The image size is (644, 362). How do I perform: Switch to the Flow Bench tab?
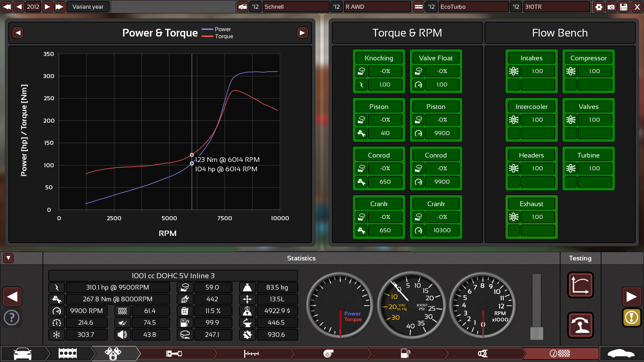(x=560, y=33)
